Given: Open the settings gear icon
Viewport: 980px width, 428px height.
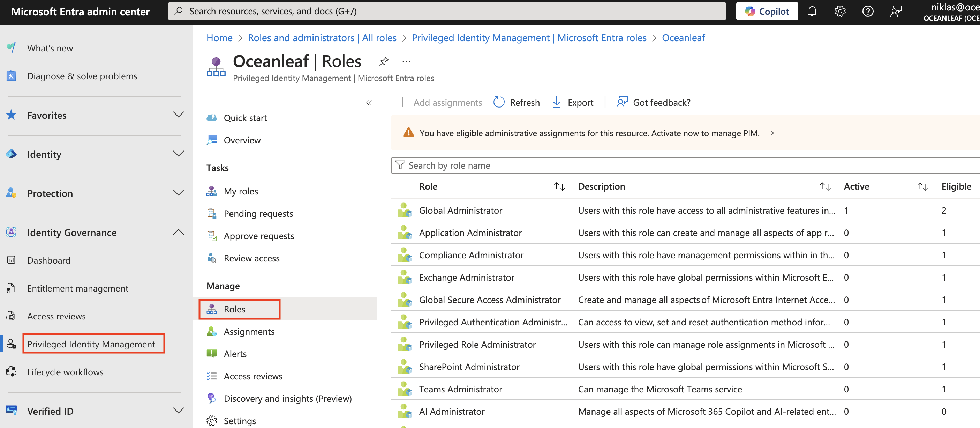Looking at the screenshot, I should click(840, 11).
